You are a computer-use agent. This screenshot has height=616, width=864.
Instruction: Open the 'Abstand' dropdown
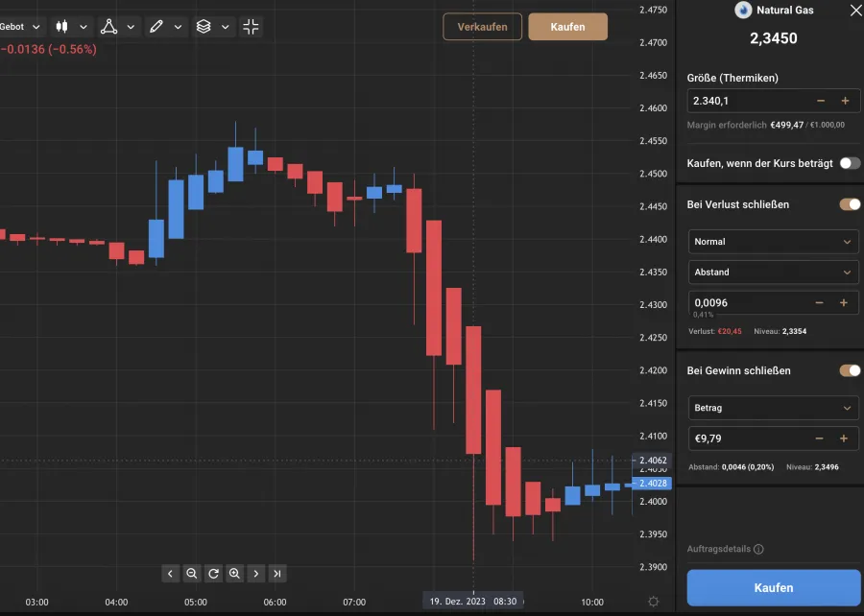[x=773, y=272]
